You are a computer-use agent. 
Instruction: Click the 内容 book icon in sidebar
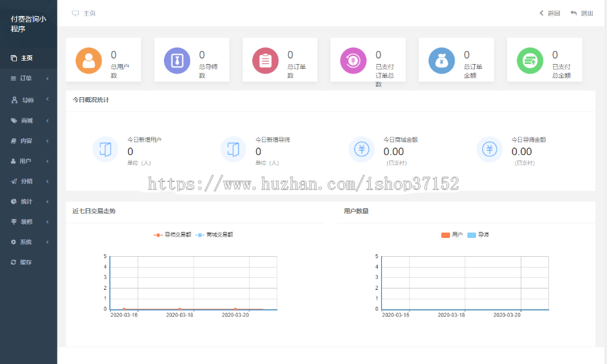pos(13,141)
